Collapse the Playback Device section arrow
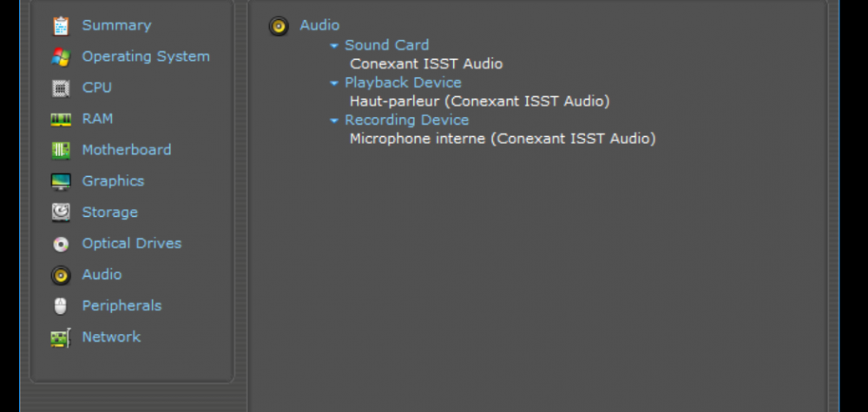 (334, 83)
